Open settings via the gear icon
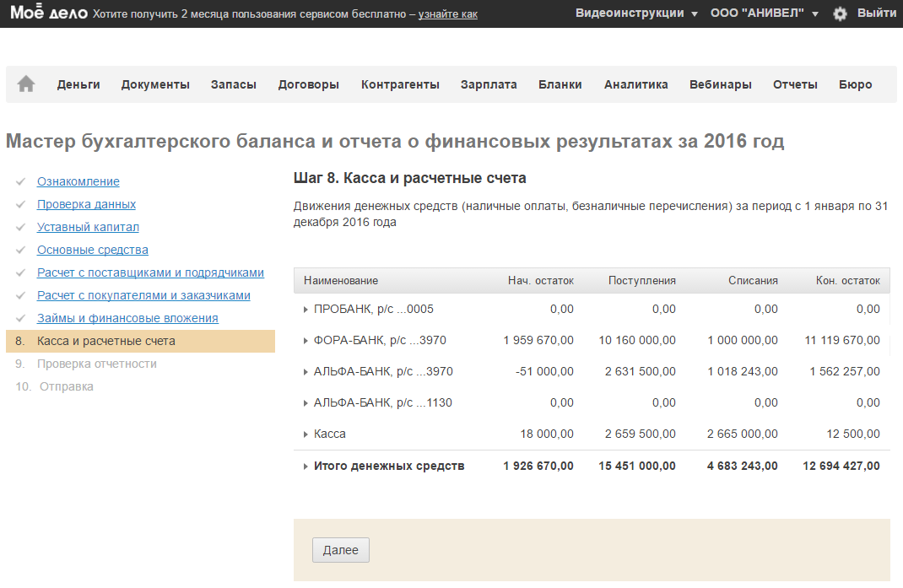This screenshot has width=903, height=588. coord(840,13)
